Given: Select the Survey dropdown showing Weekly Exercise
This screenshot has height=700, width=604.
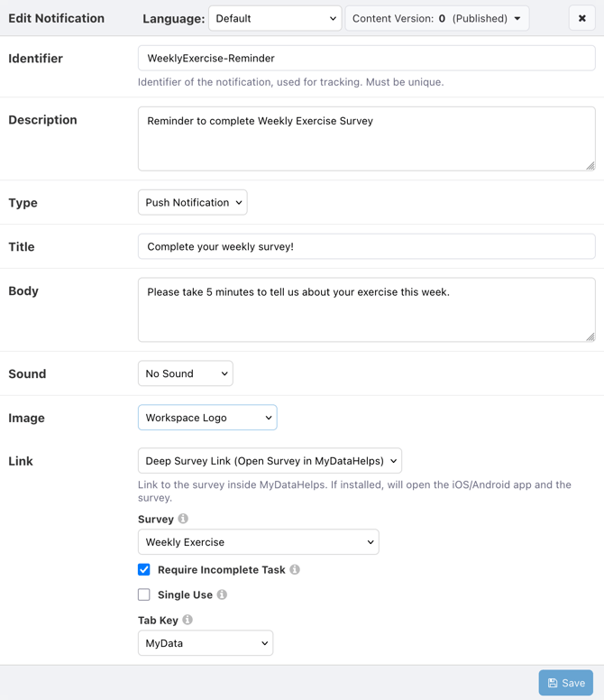Looking at the screenshot, I should tap(259, 542).
